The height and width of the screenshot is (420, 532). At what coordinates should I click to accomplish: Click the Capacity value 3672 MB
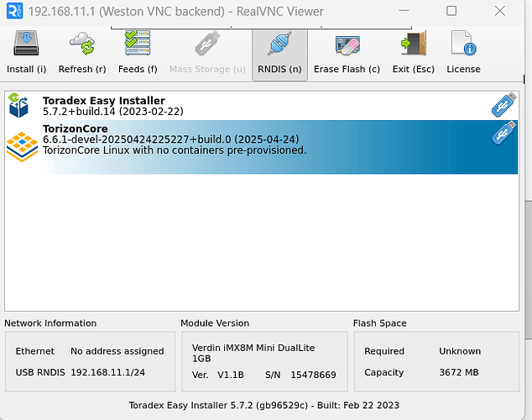tap(459, 372)
